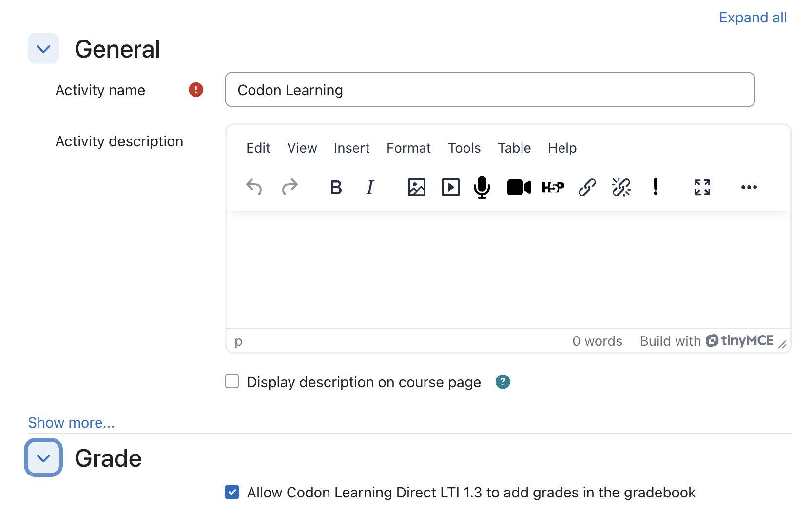
Task: Open the Edit menu in editor
Action: 258,148
